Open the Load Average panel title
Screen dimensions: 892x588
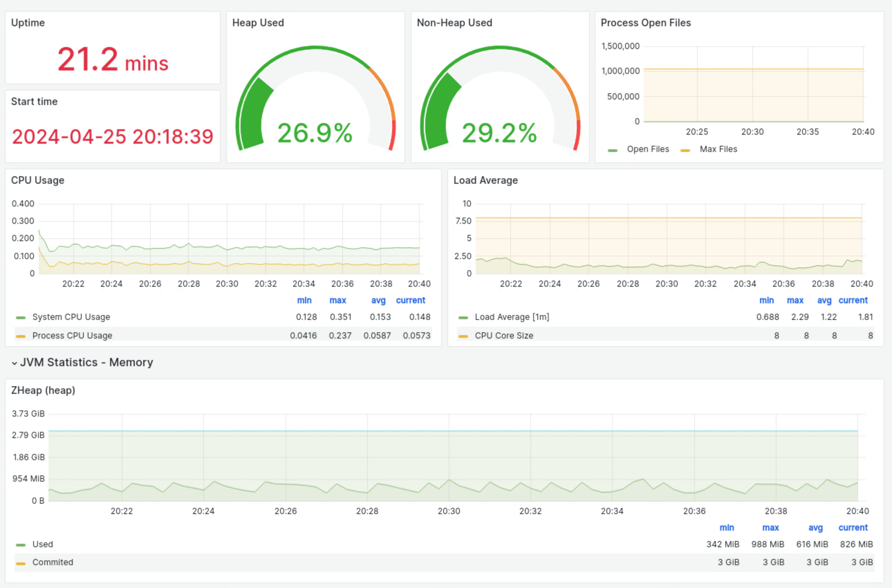pos(485,180)
